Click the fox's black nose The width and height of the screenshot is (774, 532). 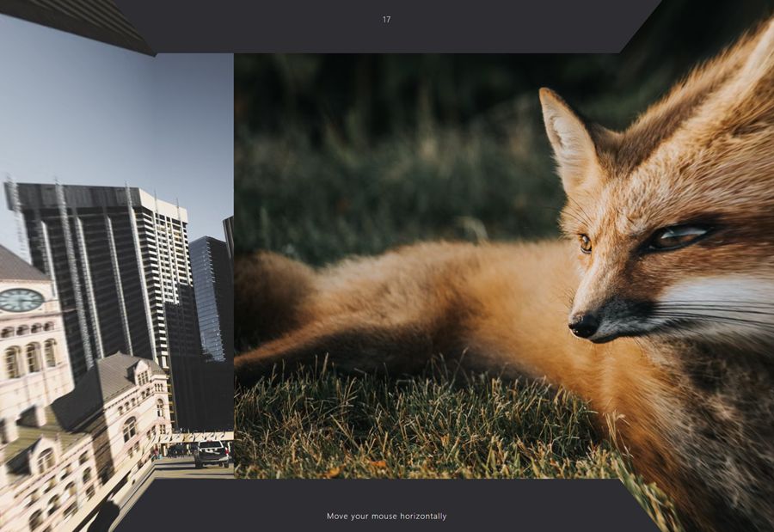[x=583, y=326]
